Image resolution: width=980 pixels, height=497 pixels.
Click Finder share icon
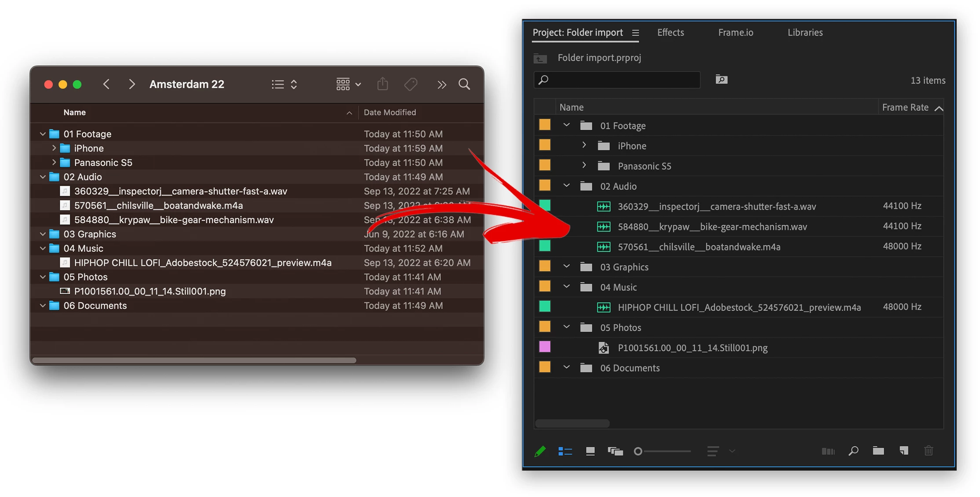(x=383, y=84)
